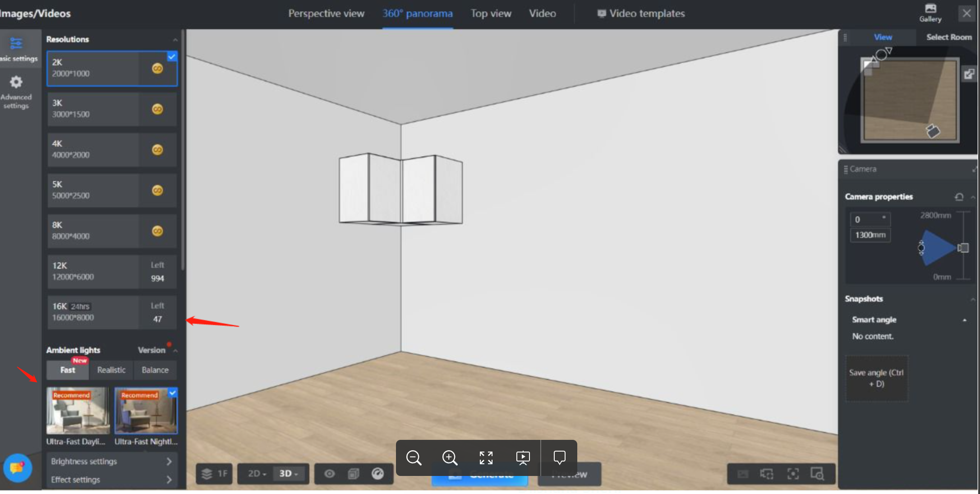Click the zoom out magnifier icon

click(x=413, y=458)
